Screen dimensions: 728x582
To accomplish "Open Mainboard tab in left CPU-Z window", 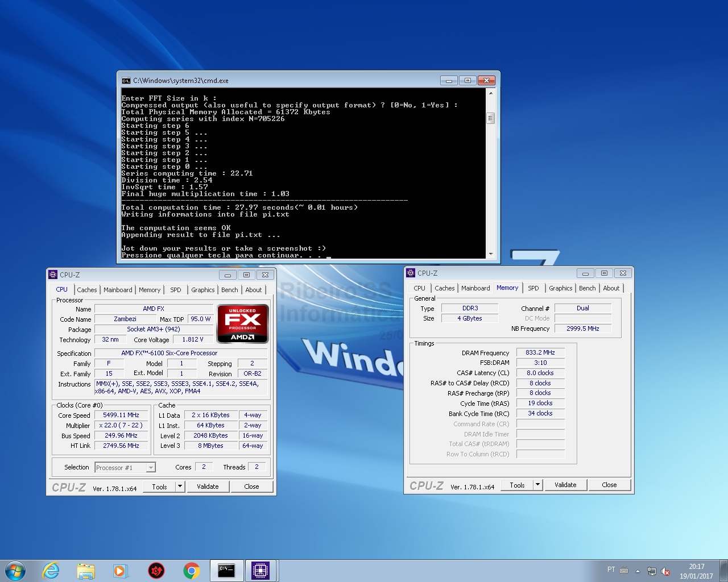I will coord(118,290).
